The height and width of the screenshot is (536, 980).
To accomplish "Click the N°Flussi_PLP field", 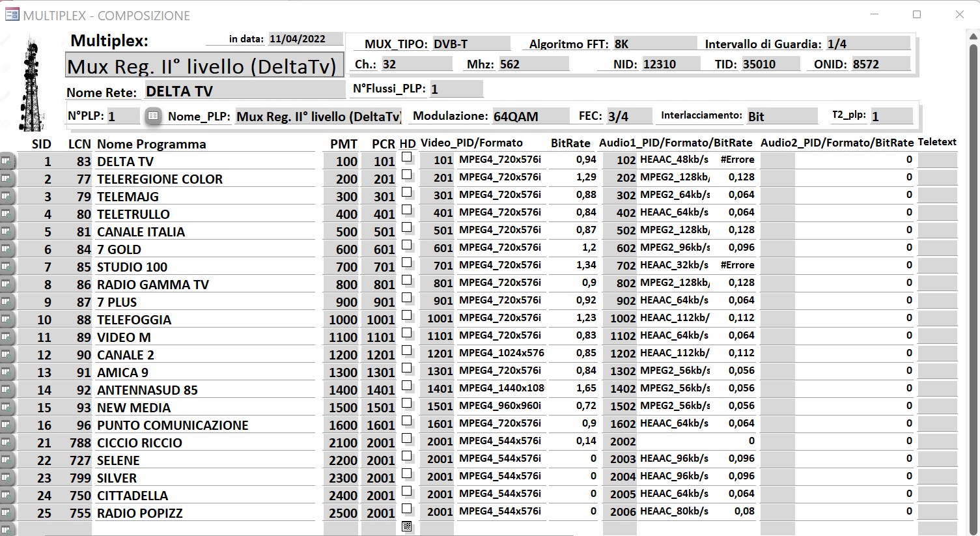I will [x=456, y=89].
